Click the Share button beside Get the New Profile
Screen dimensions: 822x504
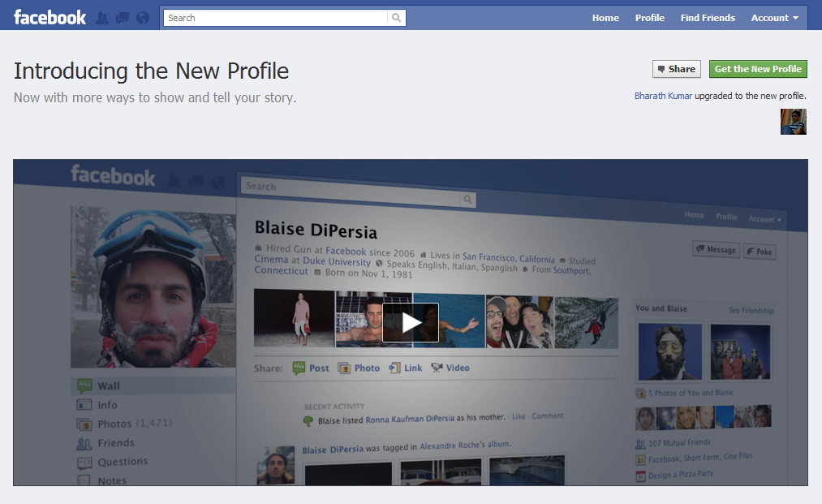click(x=676, y=69)
